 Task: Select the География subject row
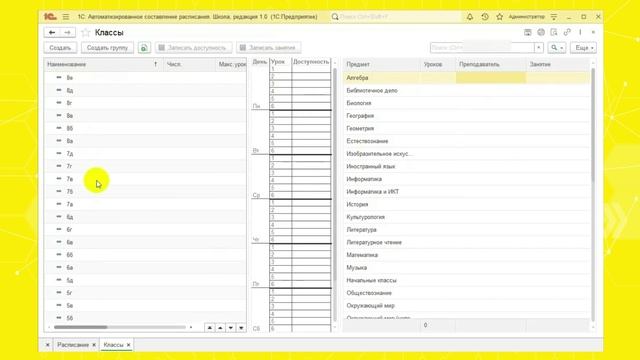(x=467, y=116)
